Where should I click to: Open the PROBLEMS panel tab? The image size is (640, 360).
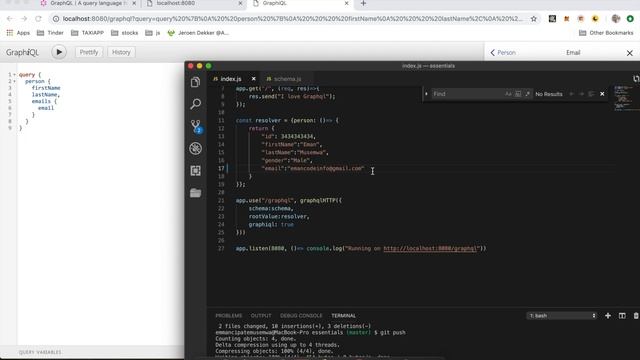(229, 316)
